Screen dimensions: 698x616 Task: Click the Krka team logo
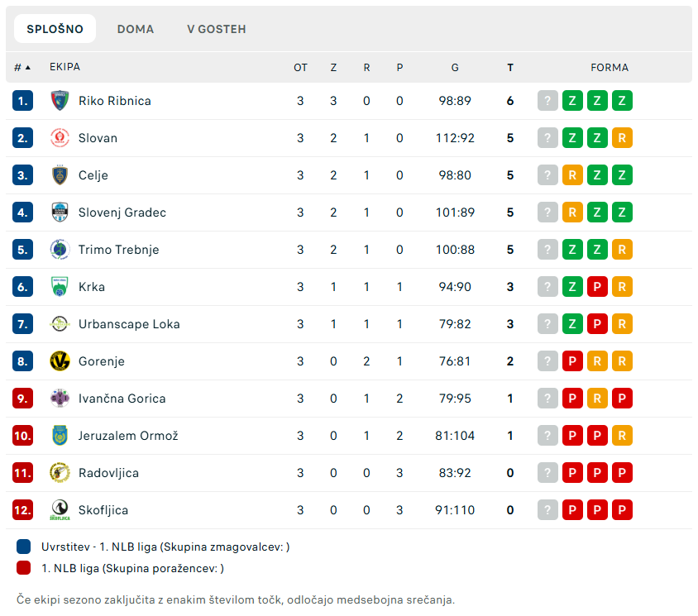60,287
